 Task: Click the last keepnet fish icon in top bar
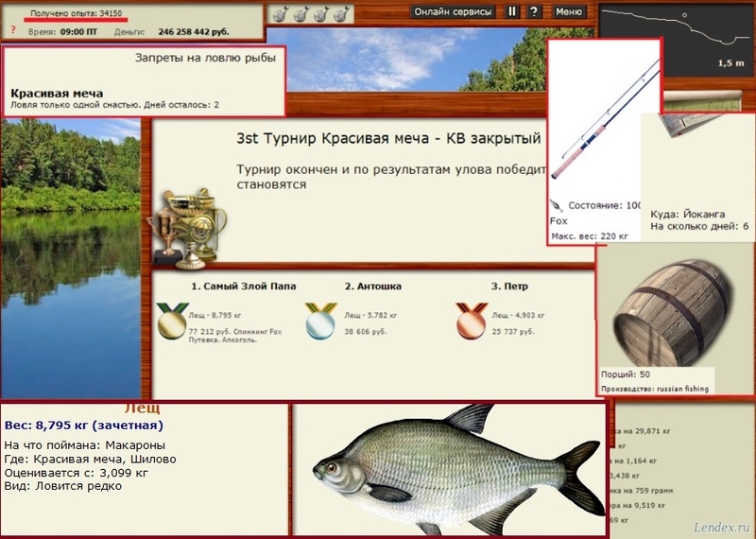[341, 13]
